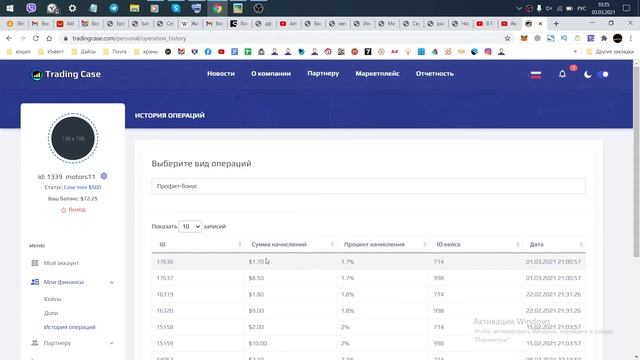Open the Chrome profile avatar
This screenshot has height=360, width=640.
tap(618, 38)
